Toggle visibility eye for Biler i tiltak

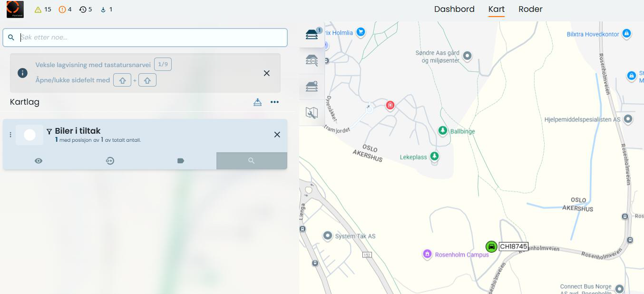click(x=39, y=161)
